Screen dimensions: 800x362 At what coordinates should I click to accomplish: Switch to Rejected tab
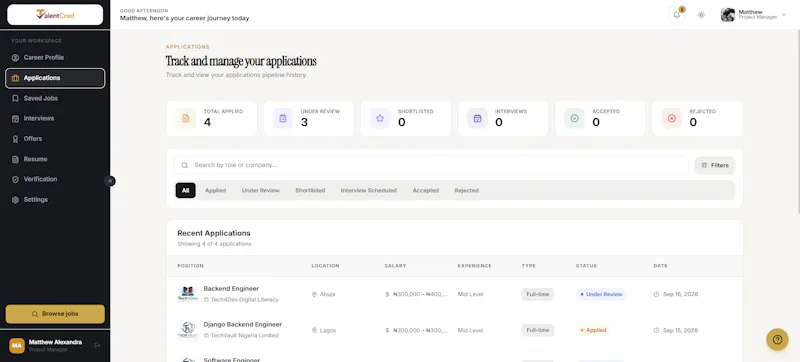click(466, 191)
